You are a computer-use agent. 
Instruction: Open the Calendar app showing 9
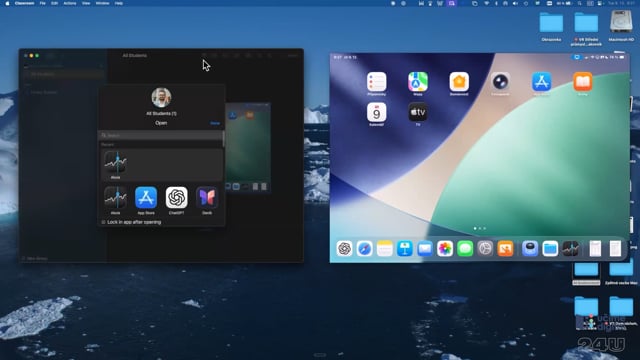coord(376,112)
